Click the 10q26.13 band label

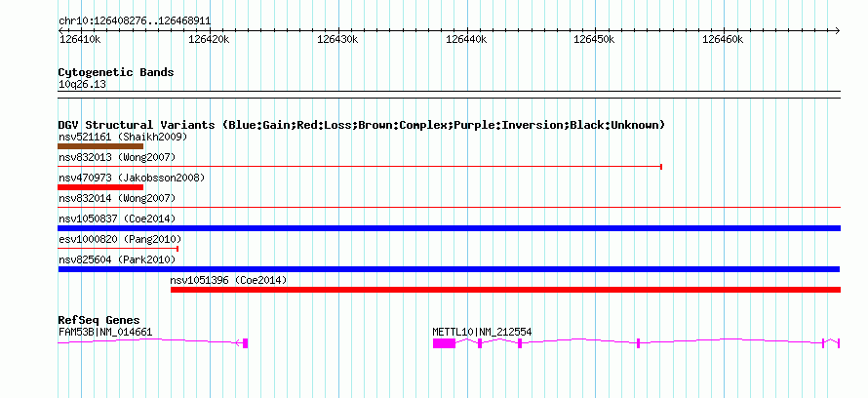[82, 85]
